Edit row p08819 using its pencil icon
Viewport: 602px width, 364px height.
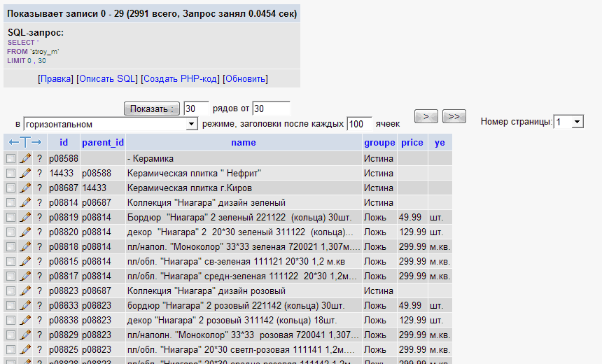click(x=25, y=217)
